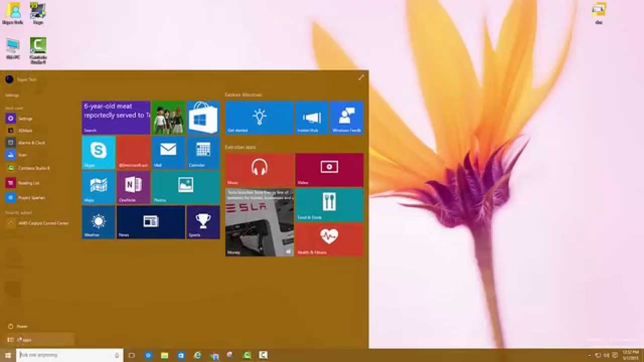The width and height of the screenshot is (644, 362).
Task: Open File Explorer from taskbar
Action: tap(165, 355)
